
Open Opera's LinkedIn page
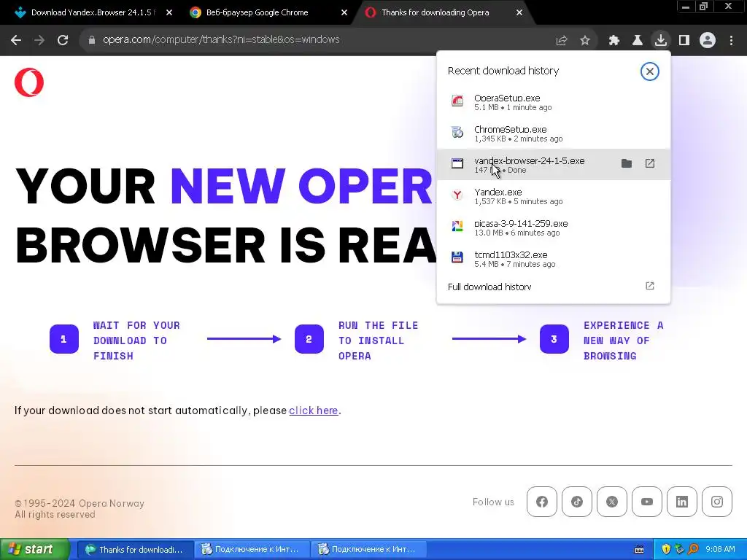682,502
